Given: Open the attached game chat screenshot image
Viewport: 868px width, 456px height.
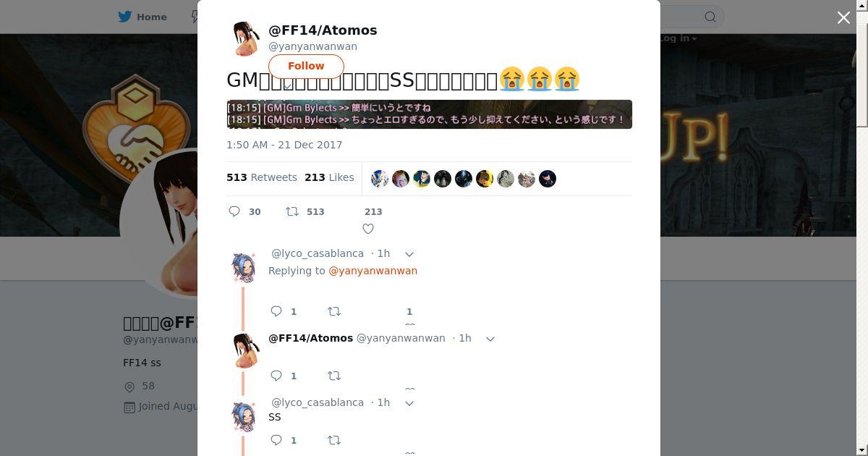Looking at the screenshot, I should (x=430, y=114).
